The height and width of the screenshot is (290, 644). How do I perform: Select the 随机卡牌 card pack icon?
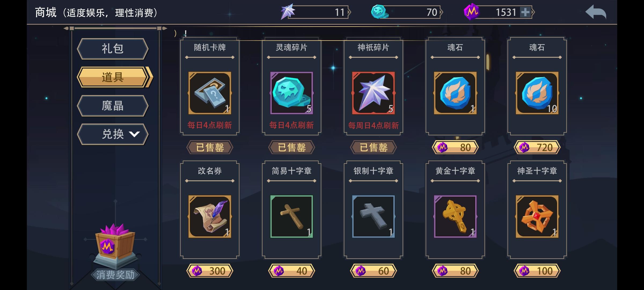tap(210, 93)
